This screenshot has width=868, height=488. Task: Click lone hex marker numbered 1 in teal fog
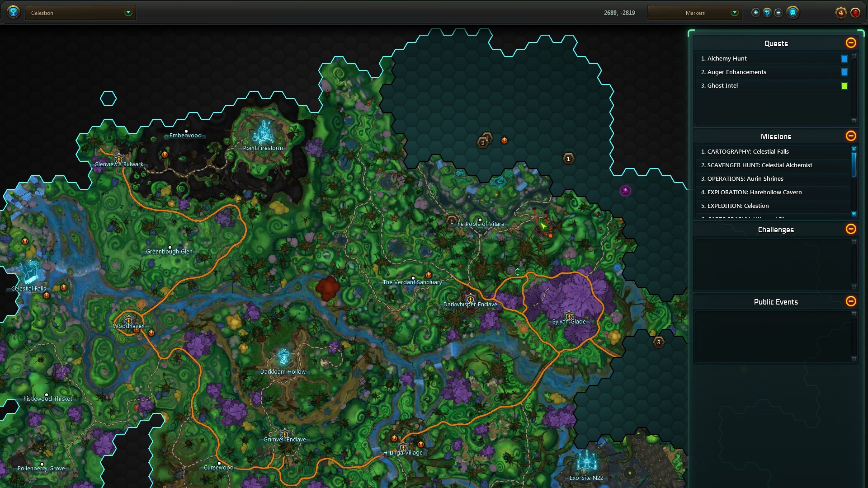coord(568,159)
